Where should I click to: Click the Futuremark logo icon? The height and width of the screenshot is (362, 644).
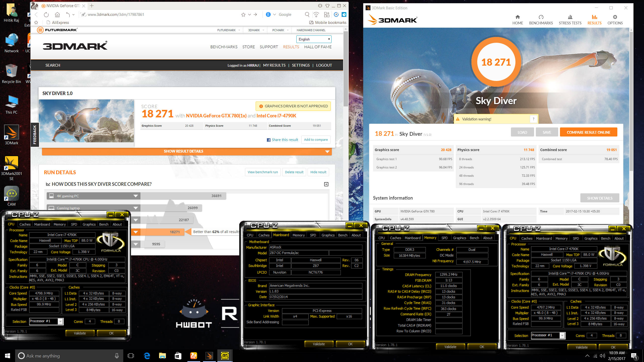coord(40,30)
